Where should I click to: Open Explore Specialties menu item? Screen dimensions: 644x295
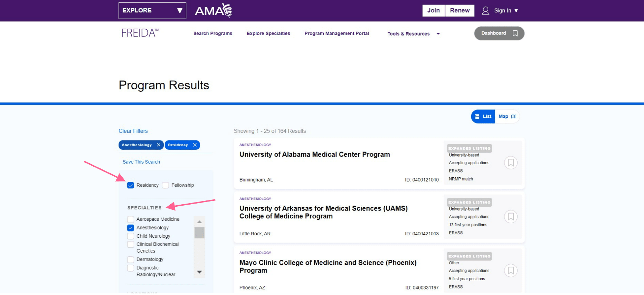pyautogui.click(x=268, y=33)
